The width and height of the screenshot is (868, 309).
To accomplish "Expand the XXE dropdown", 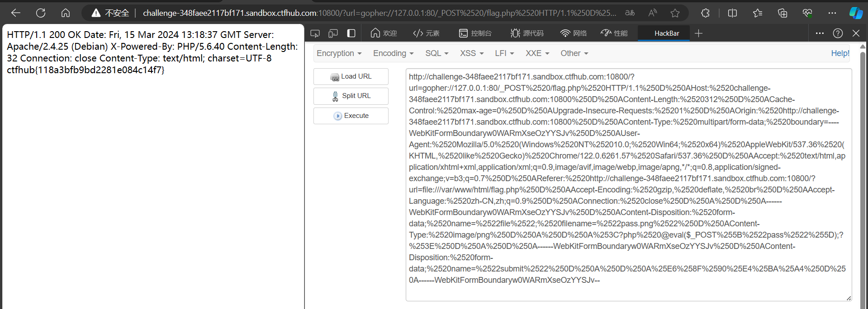I will pos(537,53).
